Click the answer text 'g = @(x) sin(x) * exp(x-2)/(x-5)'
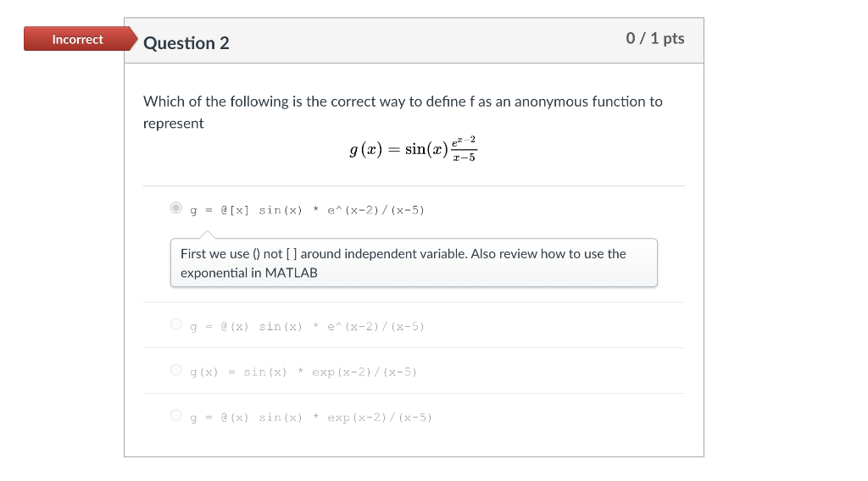This screenshot has width=868, height=481. [x=310, y=417]
